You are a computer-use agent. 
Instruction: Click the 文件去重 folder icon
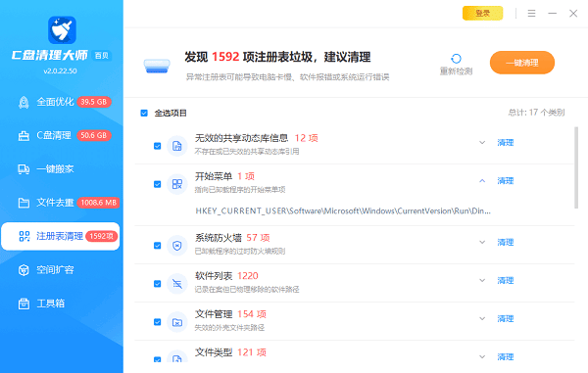pyautogui.click(x=24, y=203)
